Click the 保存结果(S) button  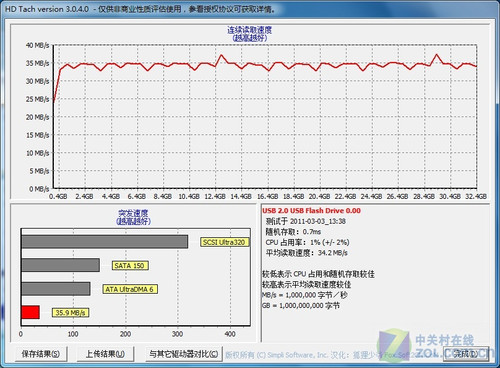tap(41, 354)
